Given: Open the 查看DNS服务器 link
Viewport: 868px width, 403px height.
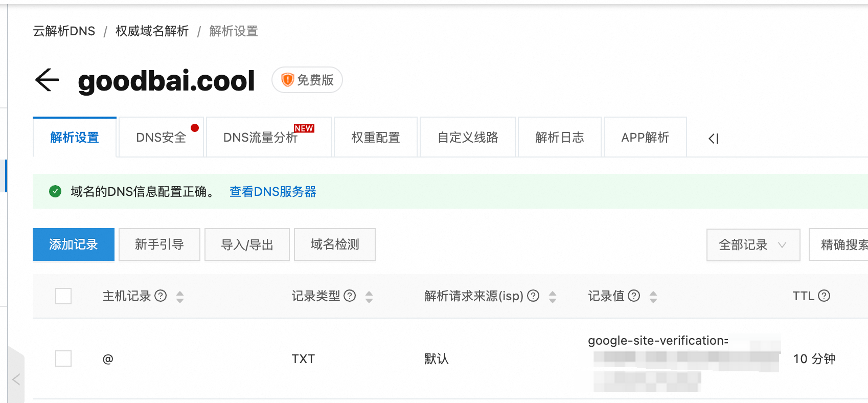Looking at the screenshot, I should (x=272, y=192).
